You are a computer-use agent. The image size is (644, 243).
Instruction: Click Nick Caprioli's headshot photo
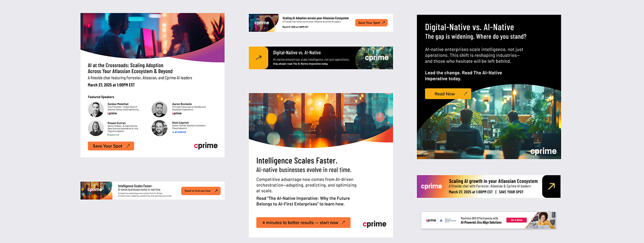coord(159,128)
